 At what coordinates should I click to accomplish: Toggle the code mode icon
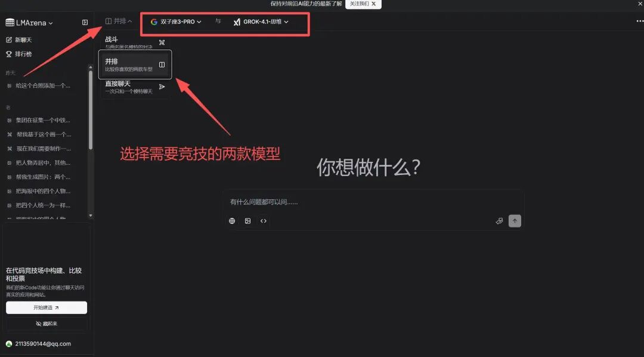tap(264, 221)
